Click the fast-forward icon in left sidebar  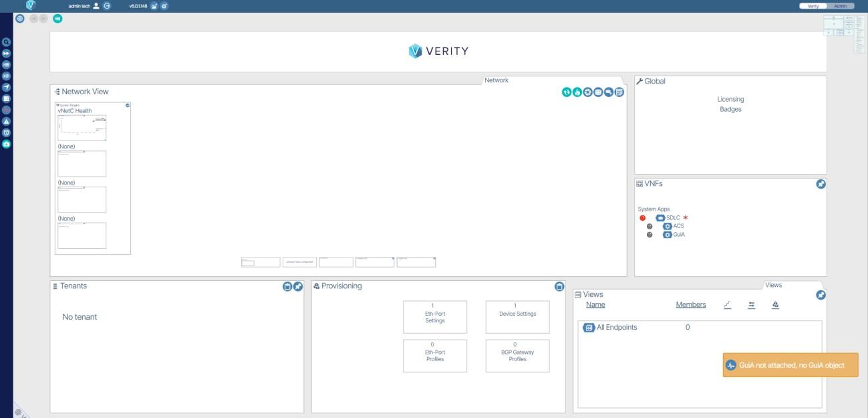[x=5, y=51]
